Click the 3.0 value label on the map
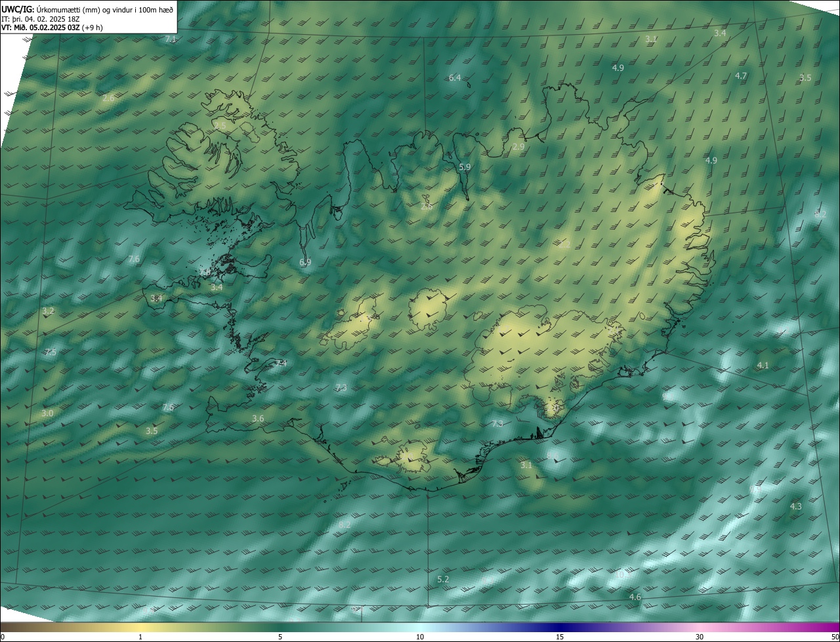Screen dimensions: 840x642 pos(47,414)
